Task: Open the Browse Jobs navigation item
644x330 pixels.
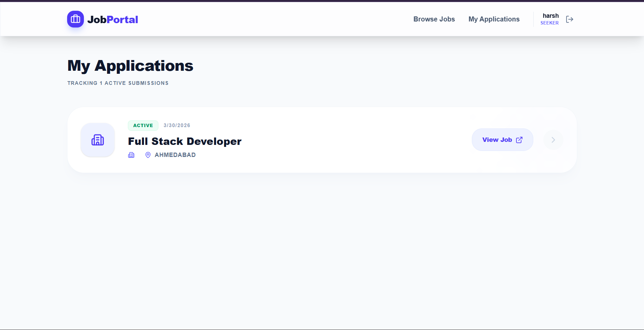Action: [x=434, y=19]
